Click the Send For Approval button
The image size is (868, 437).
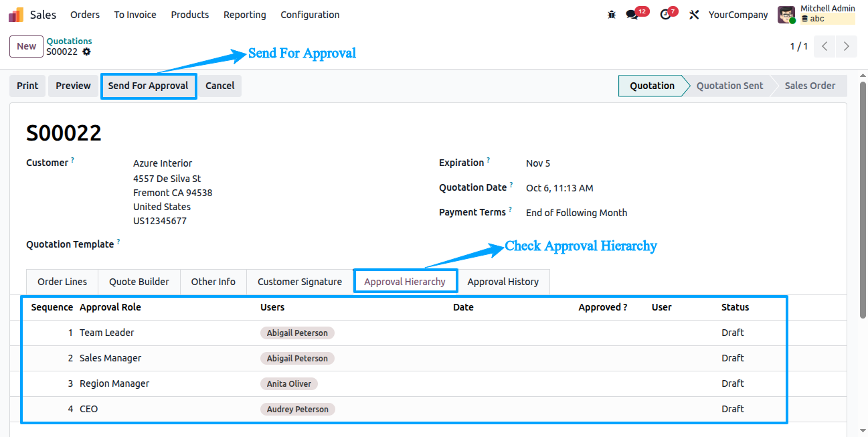click(149, 86)
